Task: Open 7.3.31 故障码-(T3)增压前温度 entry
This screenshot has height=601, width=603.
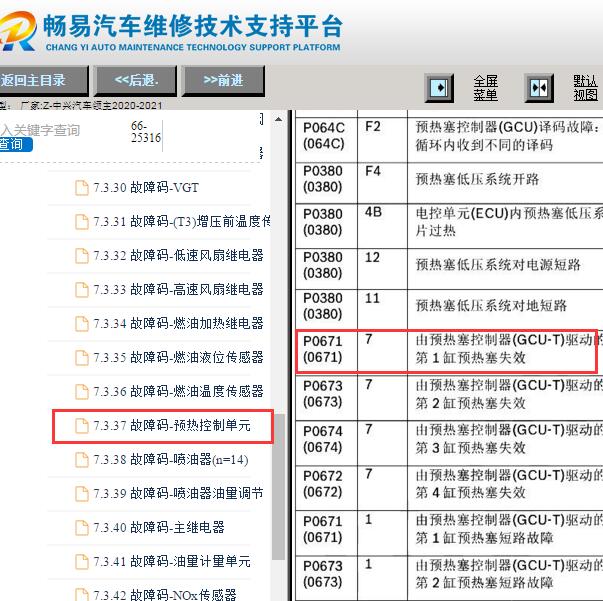Action: click(182, 221)
